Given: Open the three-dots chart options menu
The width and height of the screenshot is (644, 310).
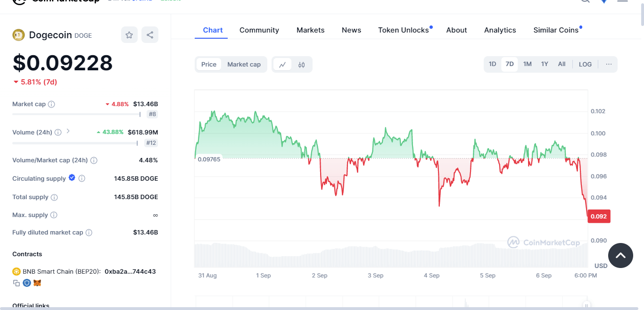Looking at the screenshot, I should (x=609, y=64).
